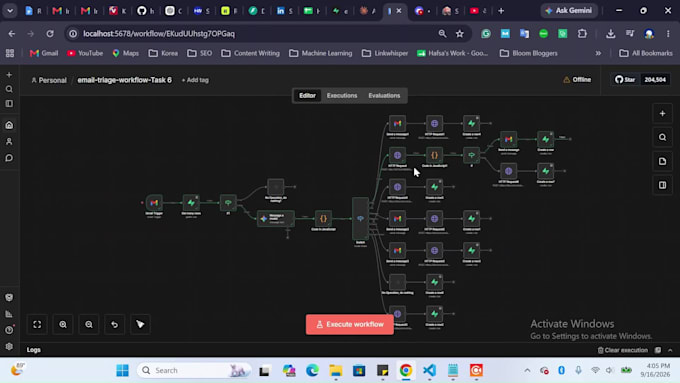This screenshot has height=383, width=680.
Task: Select the Code in JavaScript1 node in second branch
Action: pos(434,155)
